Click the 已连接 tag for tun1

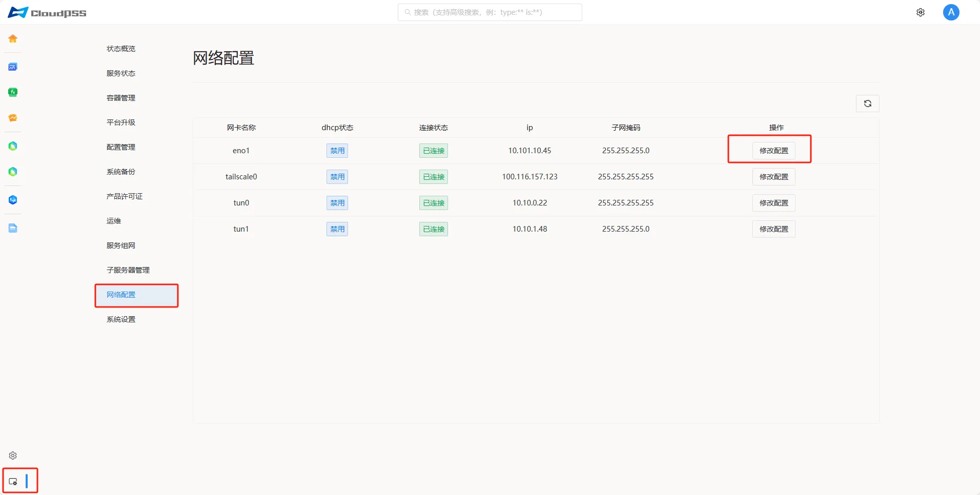[x=434, y=229]
